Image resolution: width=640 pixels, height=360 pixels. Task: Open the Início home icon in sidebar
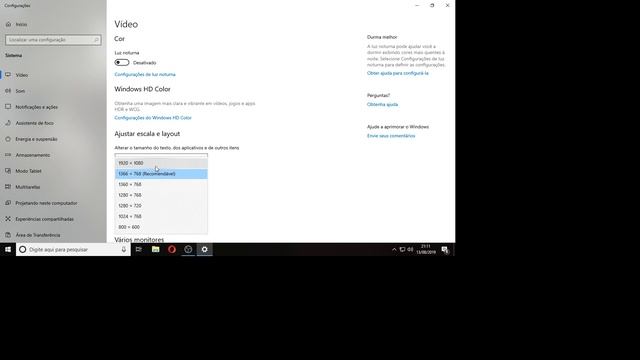(x=8, y=24)
